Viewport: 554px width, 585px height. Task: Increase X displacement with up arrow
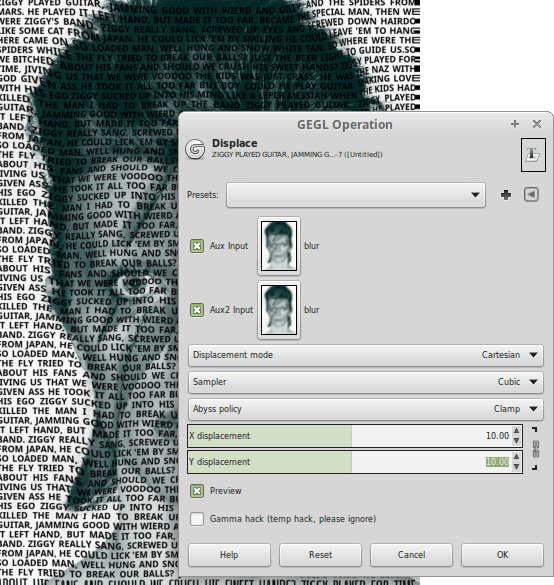(x=516, y=431)
